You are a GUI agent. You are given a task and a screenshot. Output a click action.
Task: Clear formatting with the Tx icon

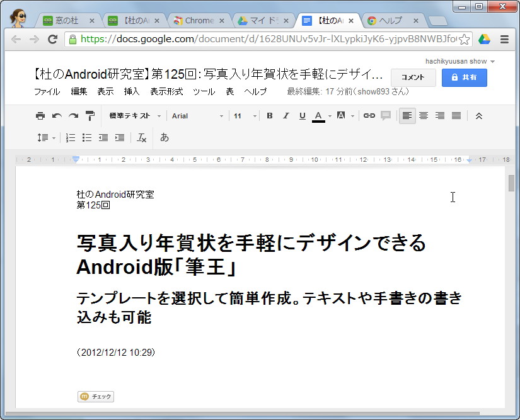point(141,137)
